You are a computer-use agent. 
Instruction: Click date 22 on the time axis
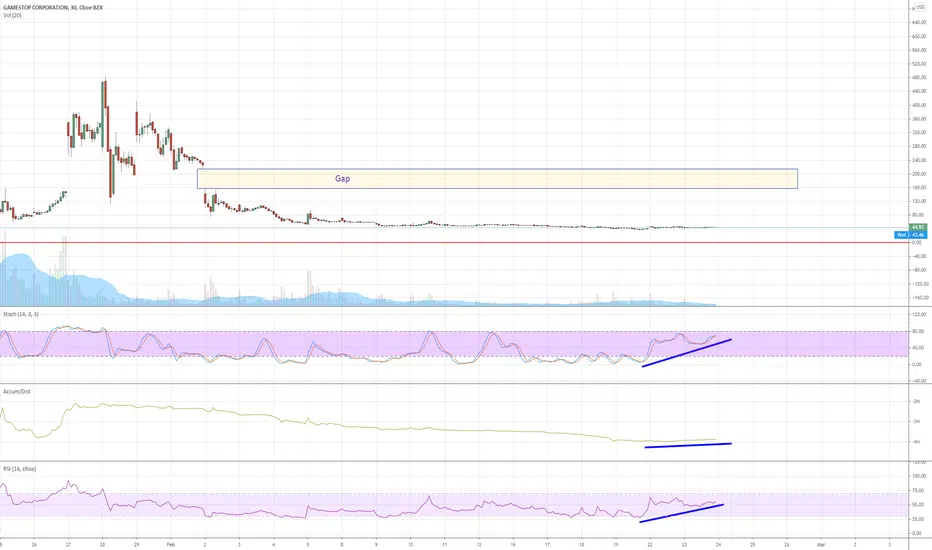point(650,544)
